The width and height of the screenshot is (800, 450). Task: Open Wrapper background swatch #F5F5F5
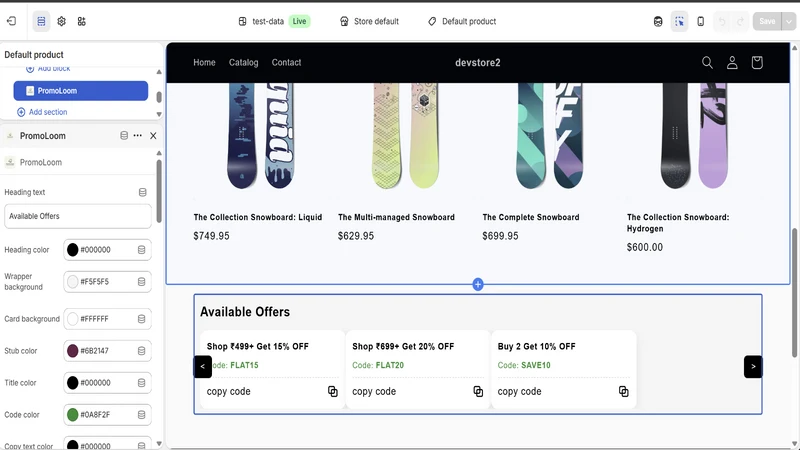pos(72,282)
